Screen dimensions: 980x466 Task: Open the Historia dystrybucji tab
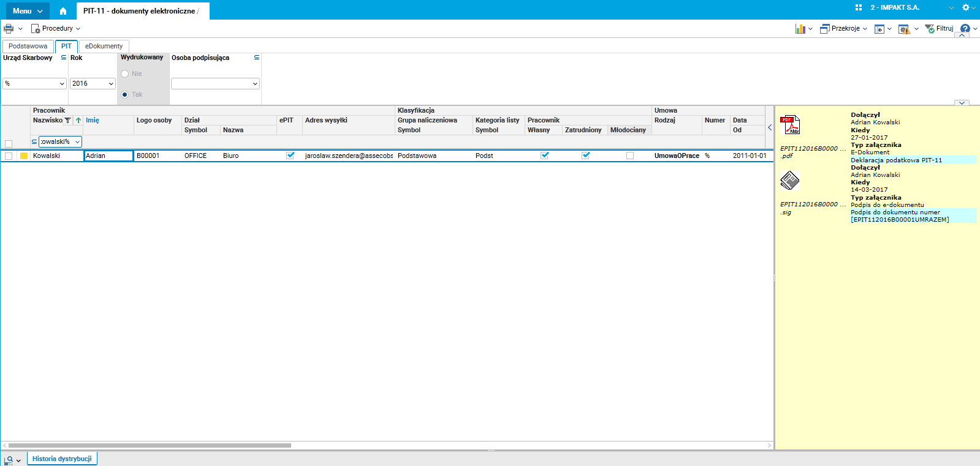(x=62, y=459)
